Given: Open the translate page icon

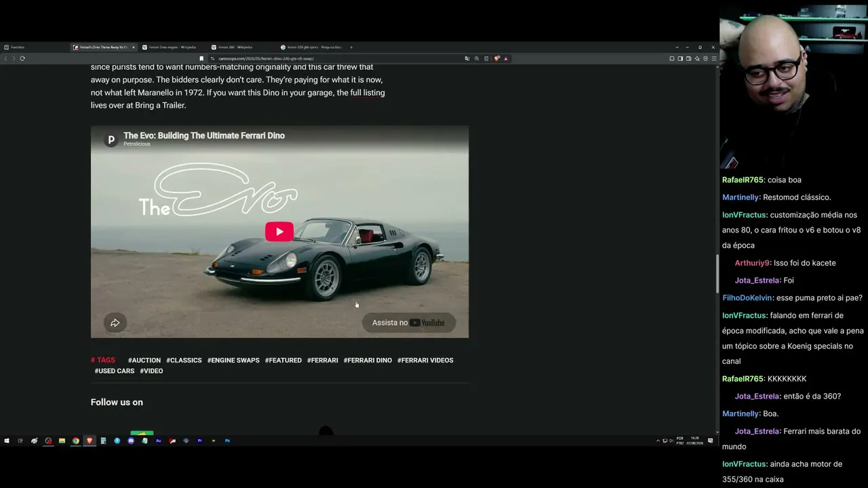Looking at the screenshot, I should coord(467,58).
